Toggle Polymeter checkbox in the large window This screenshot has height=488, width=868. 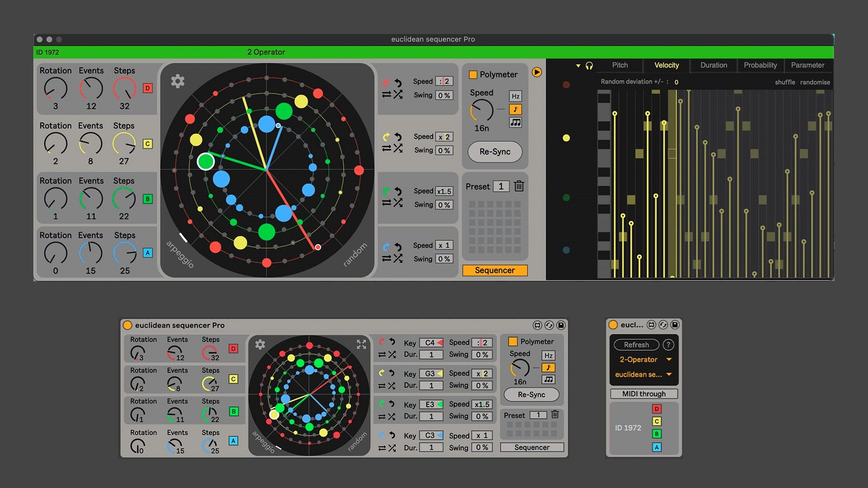[x=473, y=75]
